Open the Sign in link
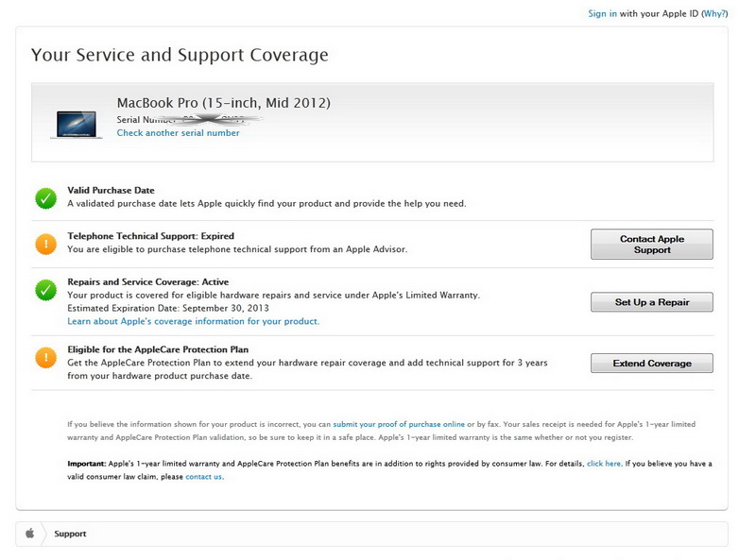 click(x=602, y=14)
